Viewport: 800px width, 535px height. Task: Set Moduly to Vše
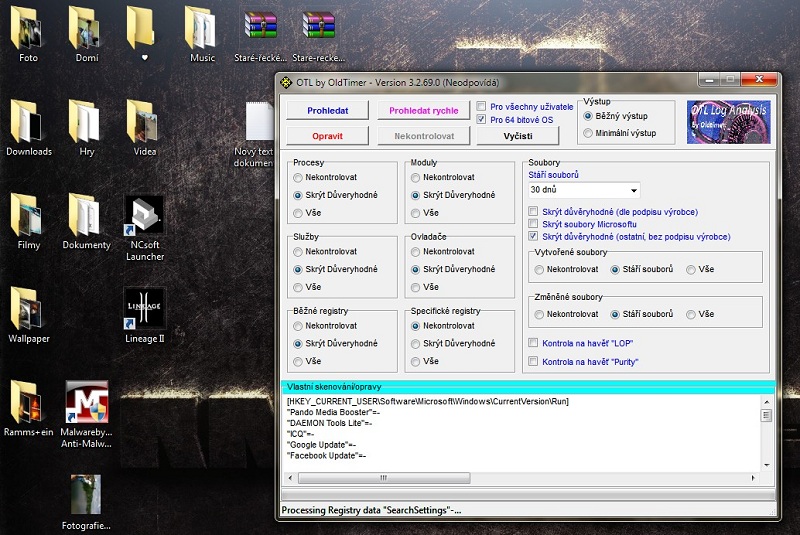click(x=415, y=213)
